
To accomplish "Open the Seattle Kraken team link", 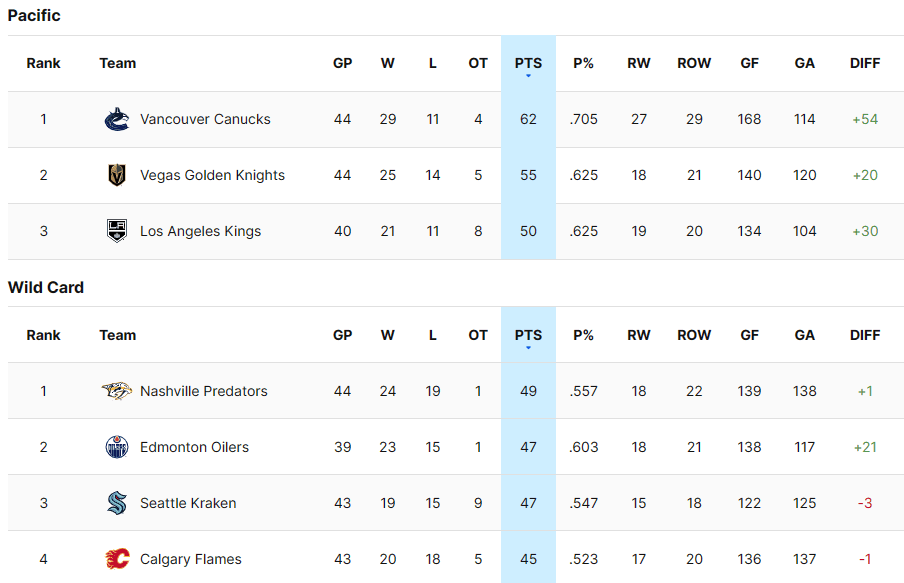I will pyautogui.click(x=188, y=503).
